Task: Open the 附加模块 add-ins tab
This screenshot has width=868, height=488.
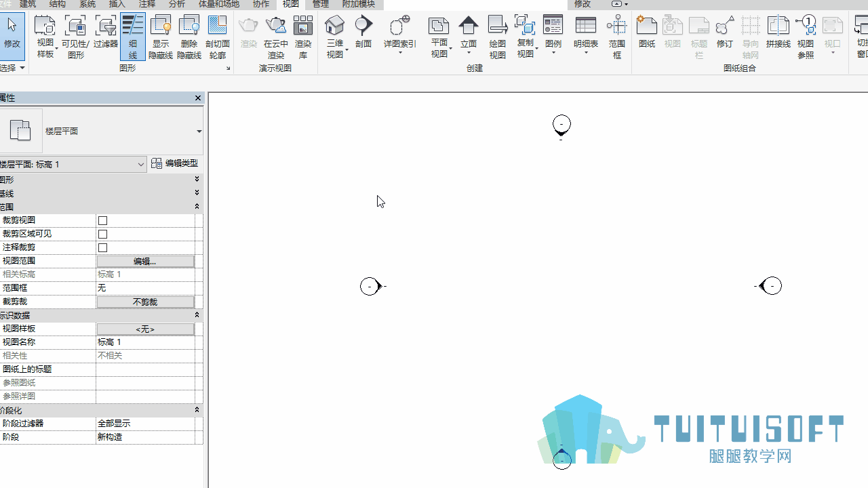Action: (x=359, y=4)
